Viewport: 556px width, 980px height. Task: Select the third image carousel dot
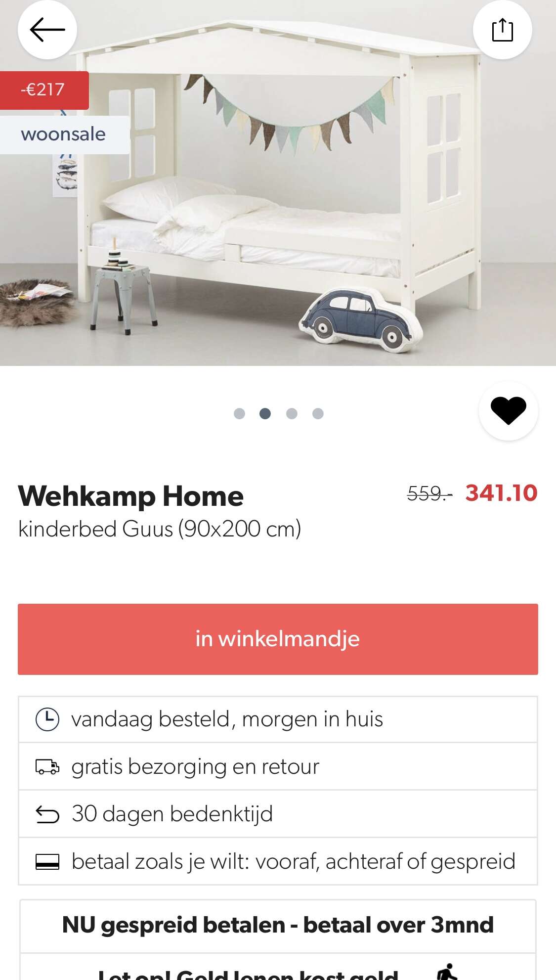[x=292, y=413]
